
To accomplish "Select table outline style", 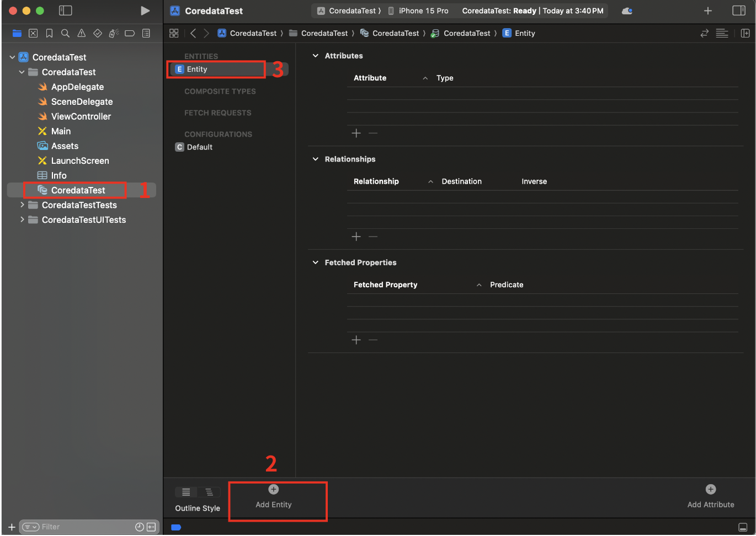I will coord(187,492).
